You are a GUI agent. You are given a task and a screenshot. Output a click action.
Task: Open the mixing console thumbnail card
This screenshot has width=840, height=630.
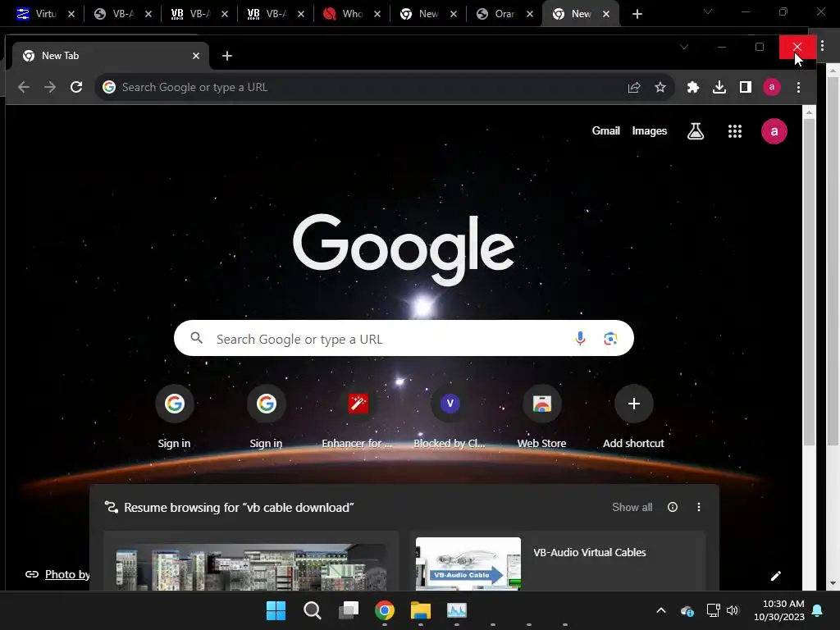pyautogui.click(x=251, y=561)
